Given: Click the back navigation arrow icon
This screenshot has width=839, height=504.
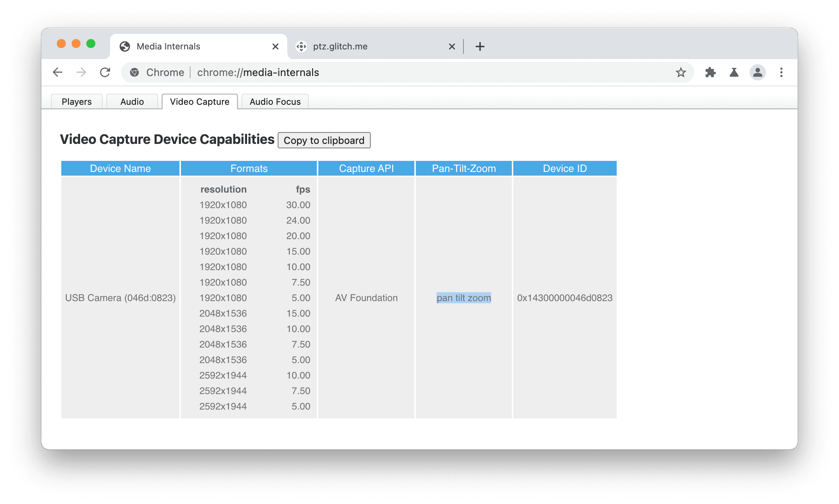Looking at the screenshot, I should tap(58, 72).
